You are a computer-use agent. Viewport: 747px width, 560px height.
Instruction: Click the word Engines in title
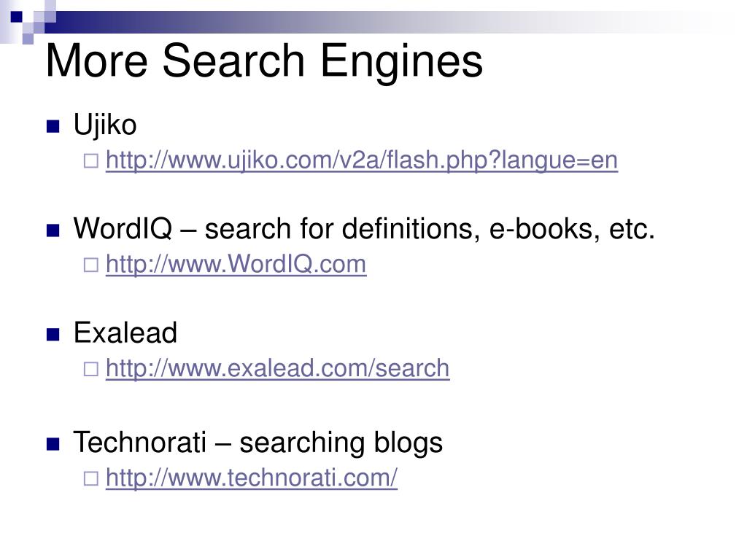(x=402, y=62)
